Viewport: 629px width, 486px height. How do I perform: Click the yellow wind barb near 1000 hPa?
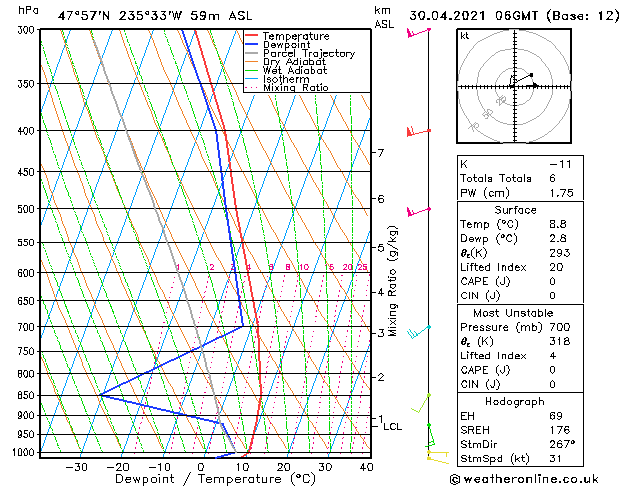[x=437, y=457]
